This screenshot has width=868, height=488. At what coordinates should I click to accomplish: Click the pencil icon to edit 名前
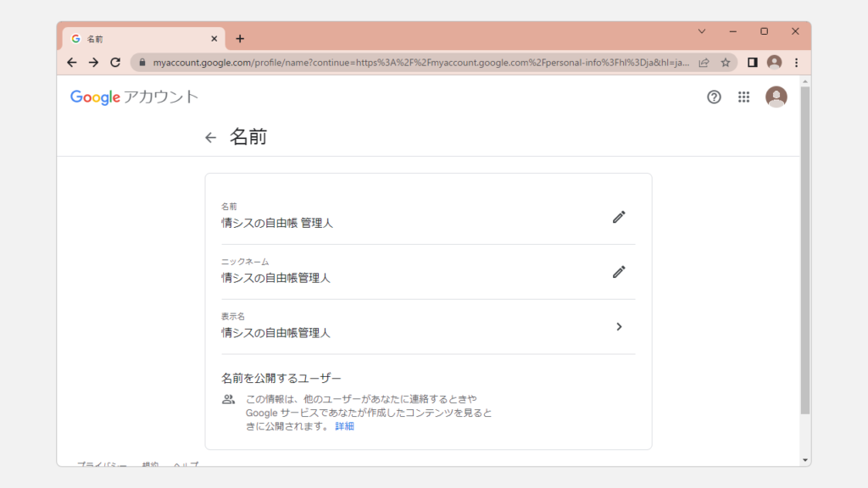coord(619,217)
